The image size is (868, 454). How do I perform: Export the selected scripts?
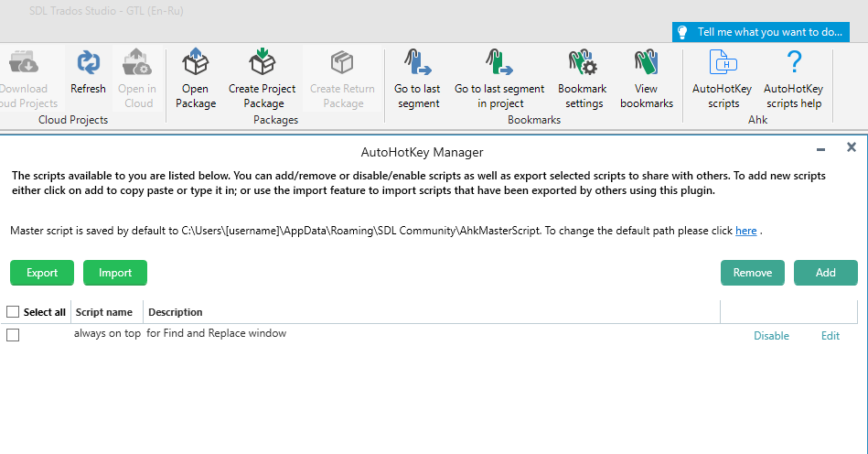[42, 273]
